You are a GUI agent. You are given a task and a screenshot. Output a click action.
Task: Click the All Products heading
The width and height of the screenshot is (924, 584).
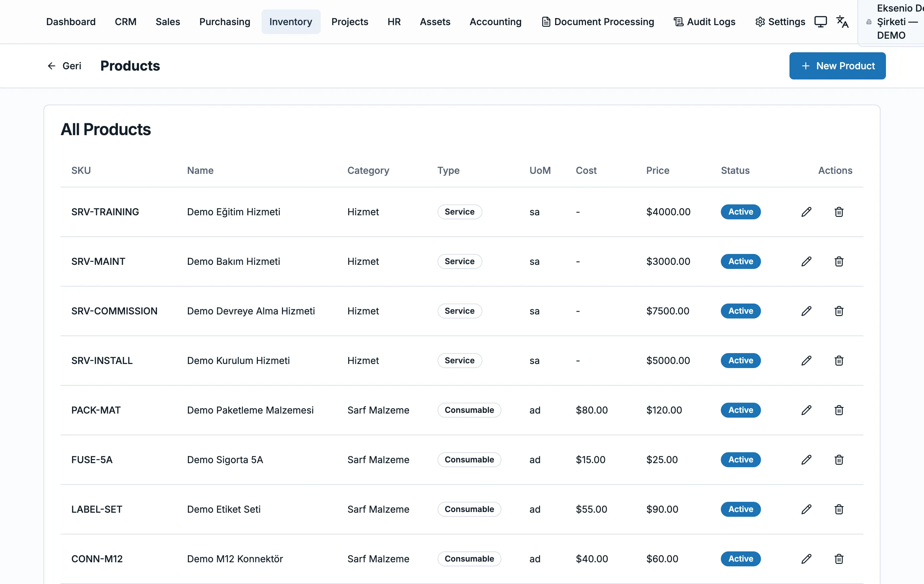click(x=106, y=129)
